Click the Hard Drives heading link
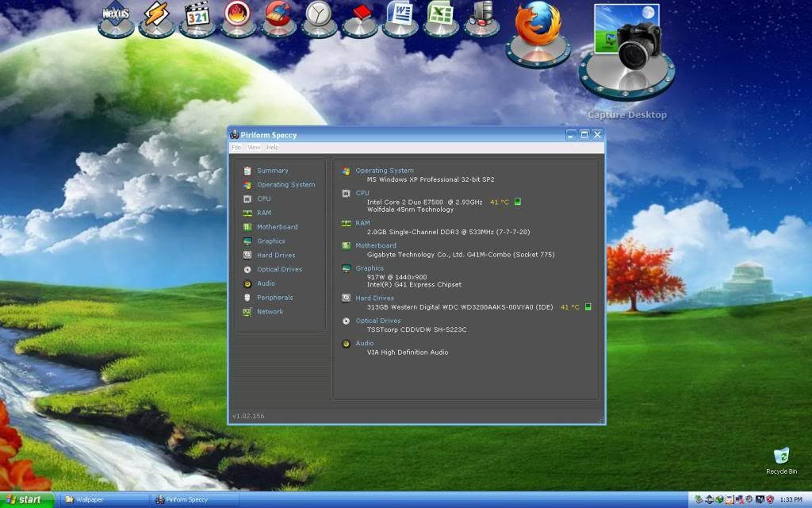 click(374, 298)
